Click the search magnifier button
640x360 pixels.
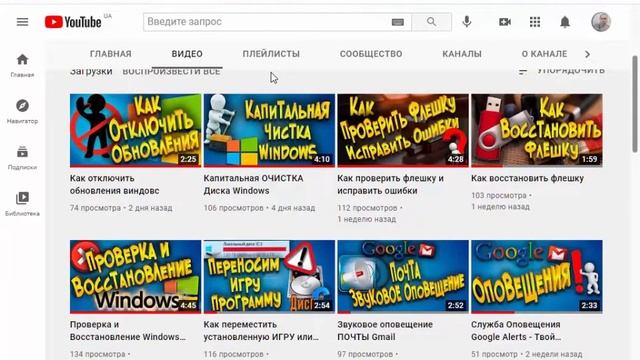click(431, 22)
